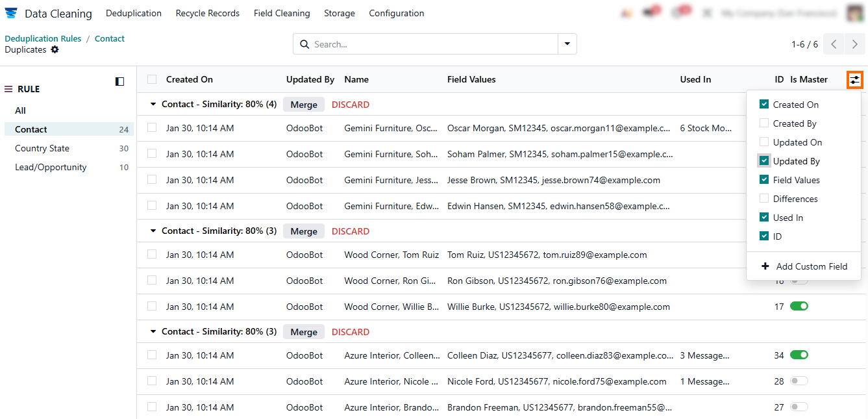Go to previous page arrow

[834, 44]
